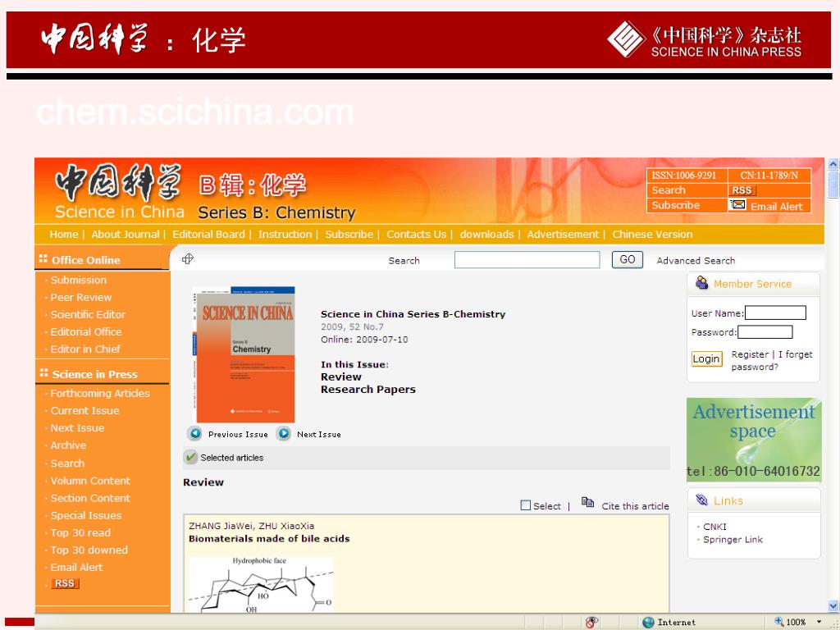This screenshot has width=840, height=630.
Task: Open the Home menu item
Action: [x=64, y=234]
